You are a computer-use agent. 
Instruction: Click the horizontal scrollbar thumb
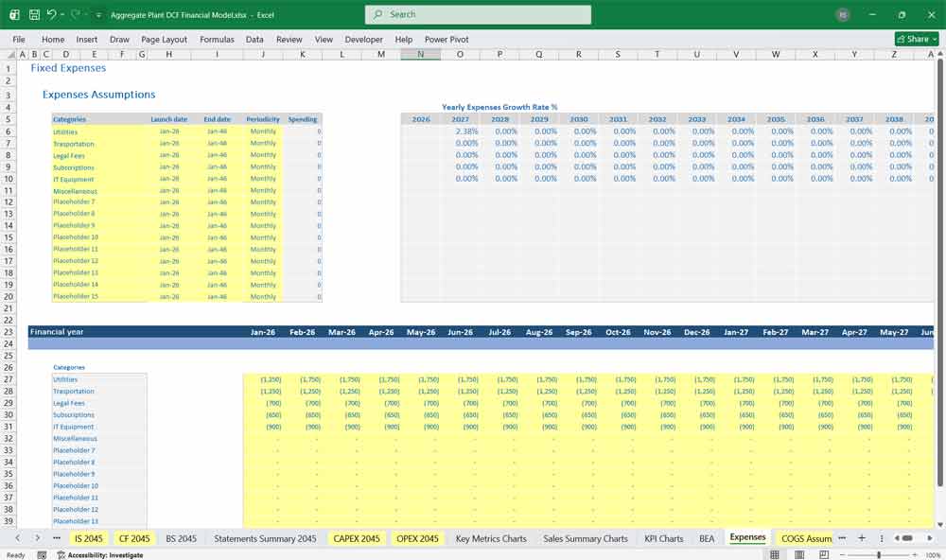click(x=907, y=537)
